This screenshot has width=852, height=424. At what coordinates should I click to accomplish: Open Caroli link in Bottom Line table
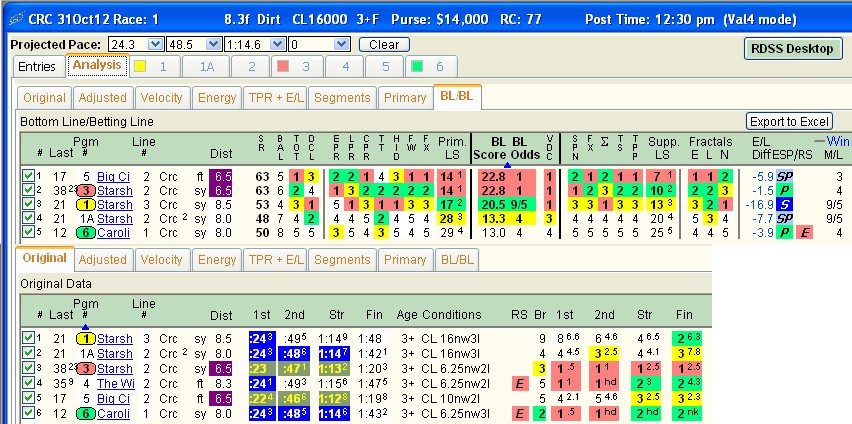pos(115,233)
